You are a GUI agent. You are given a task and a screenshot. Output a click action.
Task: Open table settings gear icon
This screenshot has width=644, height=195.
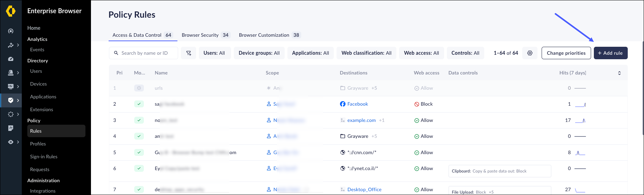tap(530, 53)
